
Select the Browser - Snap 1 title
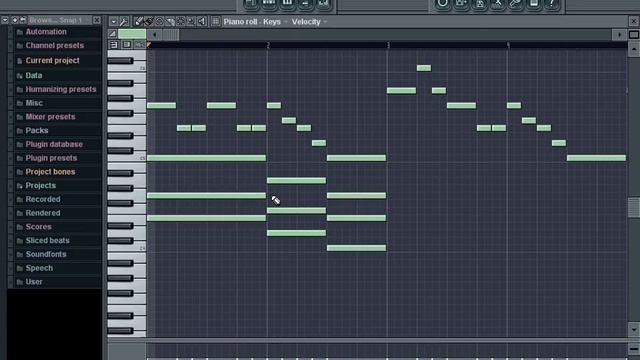56,20
